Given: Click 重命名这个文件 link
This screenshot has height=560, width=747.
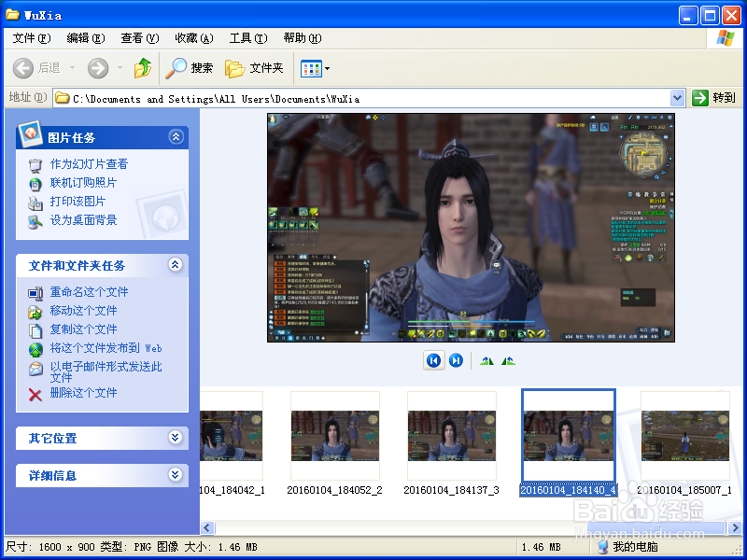Looking at the screenshot, I should (89, 292).
